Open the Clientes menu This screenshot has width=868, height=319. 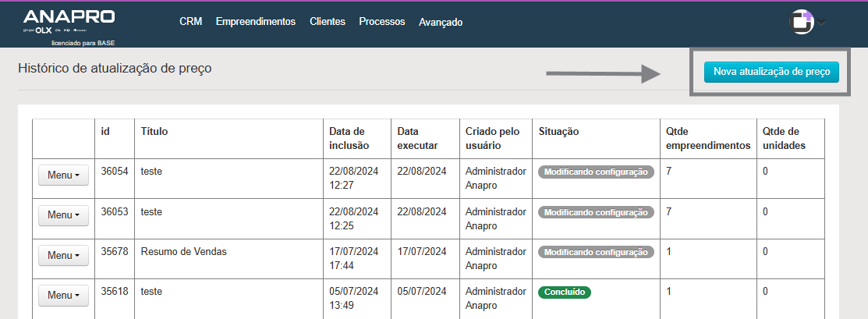pos(327,22)
